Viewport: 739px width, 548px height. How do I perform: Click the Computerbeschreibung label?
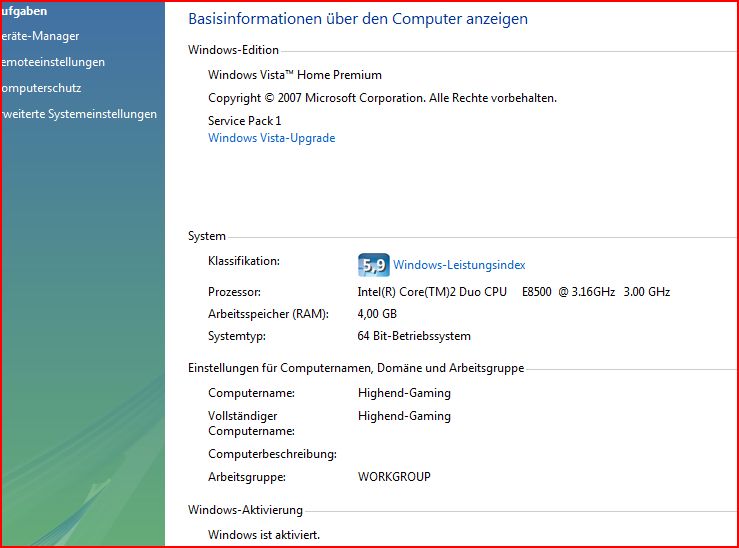272,454
